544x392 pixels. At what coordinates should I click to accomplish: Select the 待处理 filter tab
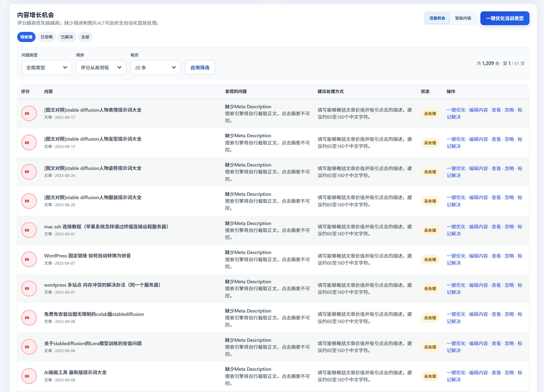(26, 37)
